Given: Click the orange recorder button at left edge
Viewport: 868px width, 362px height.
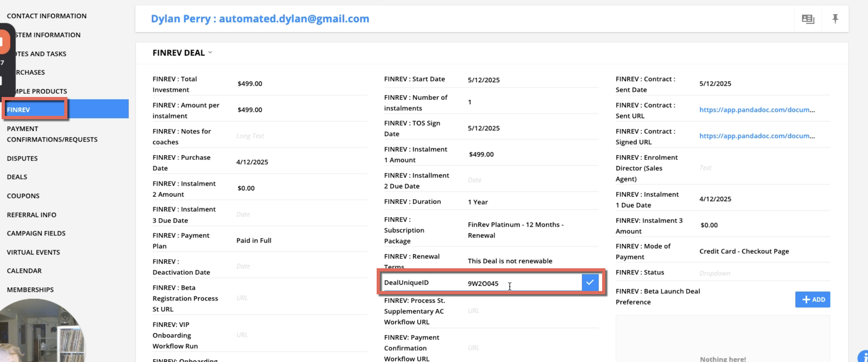Looking at the screenshot, I should click(4, 42).
